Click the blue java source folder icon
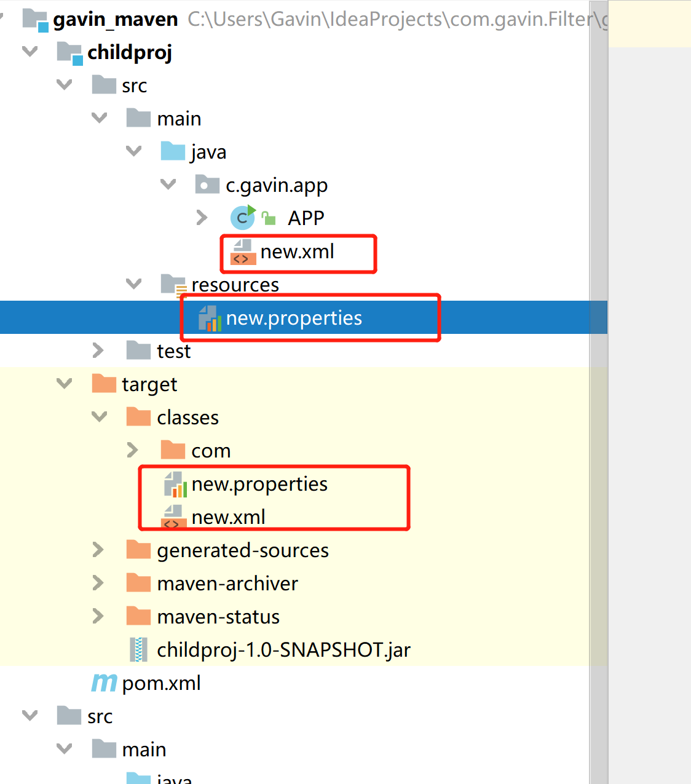The image size is (691, 784). tap(173, 151)
